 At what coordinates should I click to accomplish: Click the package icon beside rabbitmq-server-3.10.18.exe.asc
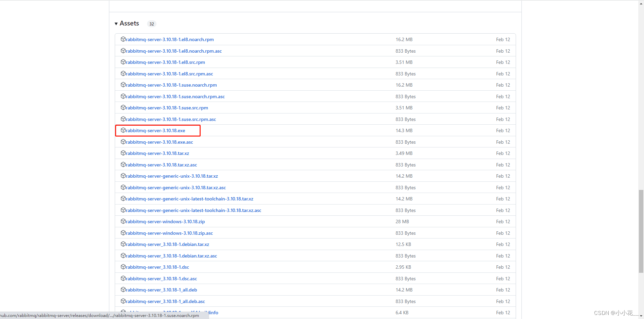coord(123,142)
